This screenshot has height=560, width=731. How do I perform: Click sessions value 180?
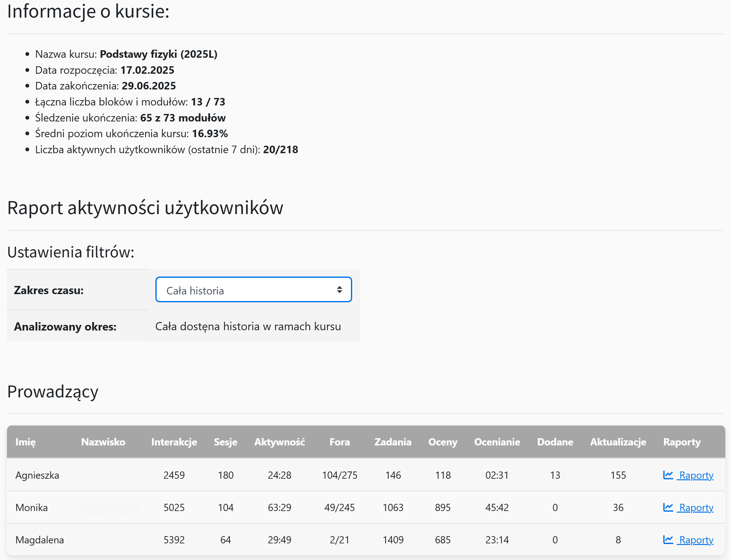226,475
